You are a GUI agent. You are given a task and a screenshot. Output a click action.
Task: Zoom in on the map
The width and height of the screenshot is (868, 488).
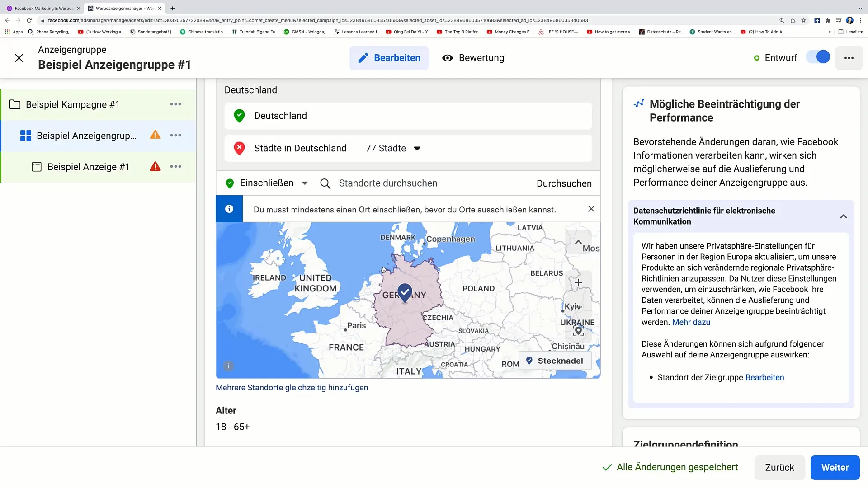click(x=578, y=283)
